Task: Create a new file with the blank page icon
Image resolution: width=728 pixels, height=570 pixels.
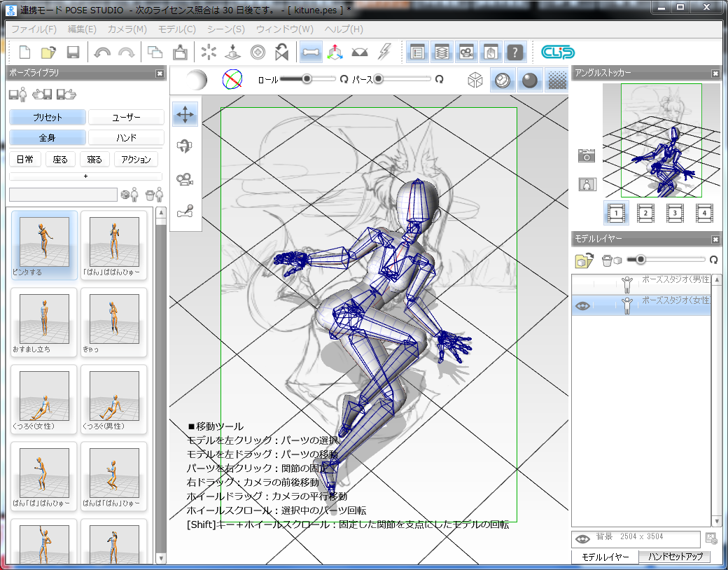Action: point(24,52)
